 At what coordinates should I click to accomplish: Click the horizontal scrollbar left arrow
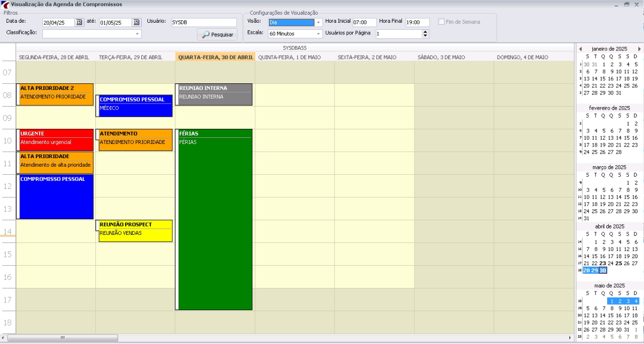[4, 338]
